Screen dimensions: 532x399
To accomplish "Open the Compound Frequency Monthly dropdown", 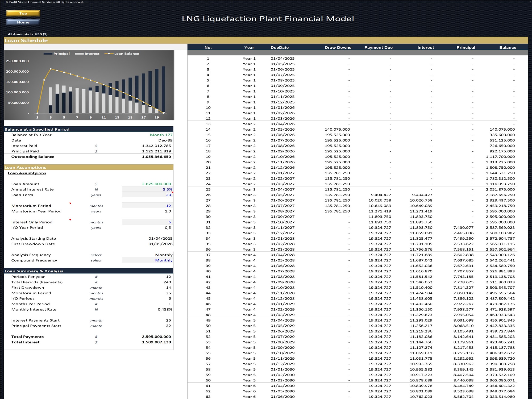I will pyautogui.click(x=164, y=260).
